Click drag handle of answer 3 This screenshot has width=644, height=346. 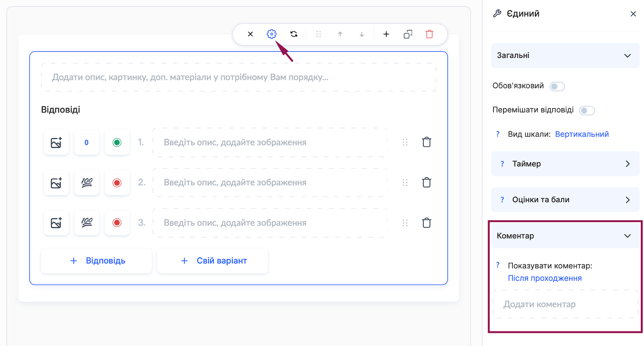click(x=405, y=223)
